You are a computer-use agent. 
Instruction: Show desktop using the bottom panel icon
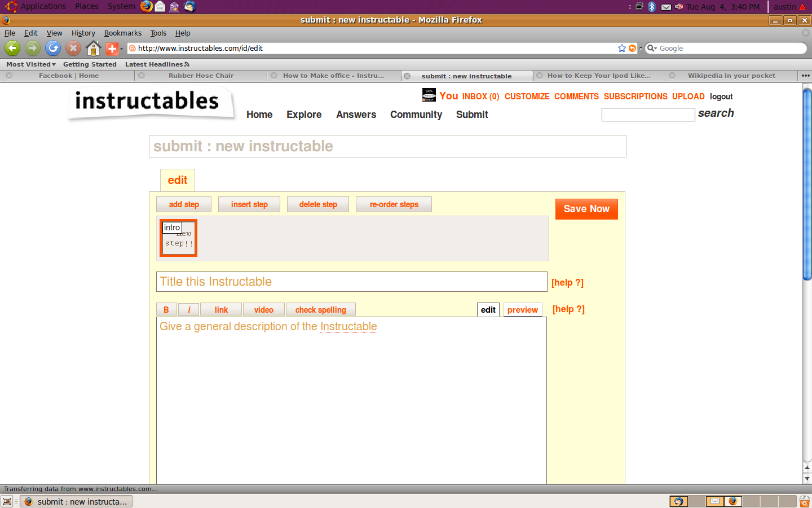[x=7, y=501]
